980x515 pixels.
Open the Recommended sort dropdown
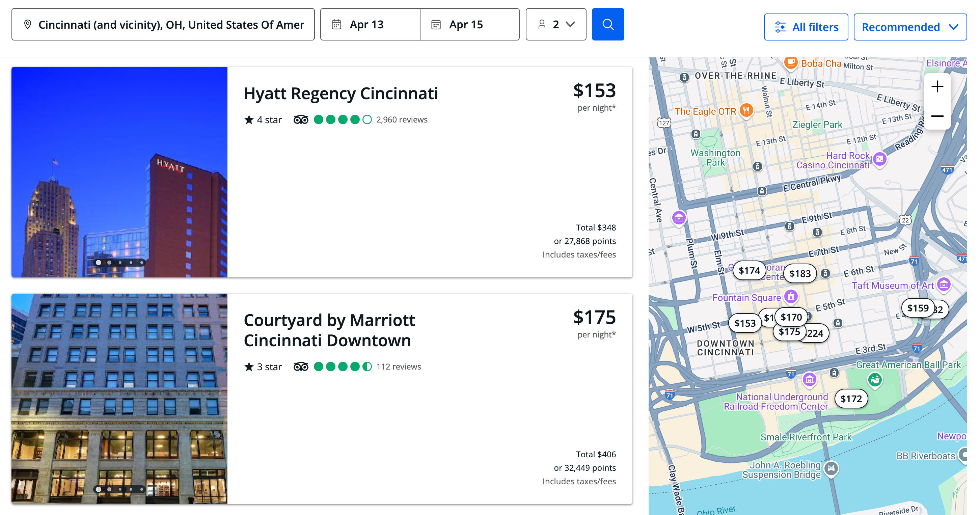coord(909,27)
